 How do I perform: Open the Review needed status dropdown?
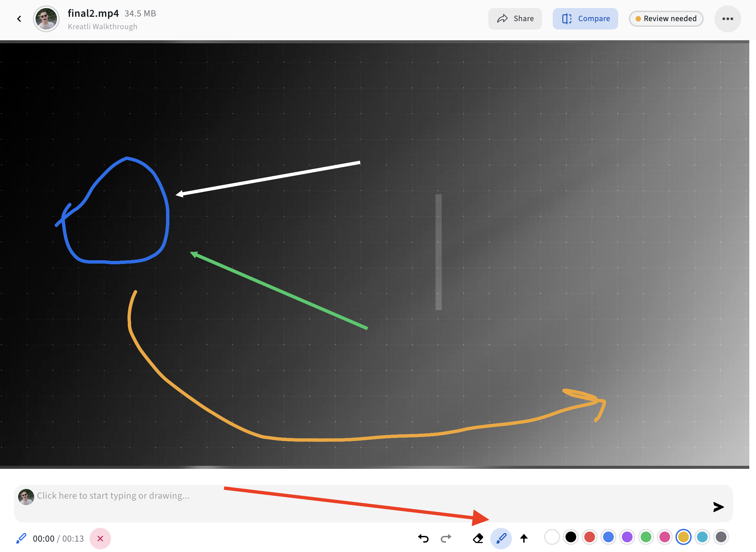click(666, 18)
